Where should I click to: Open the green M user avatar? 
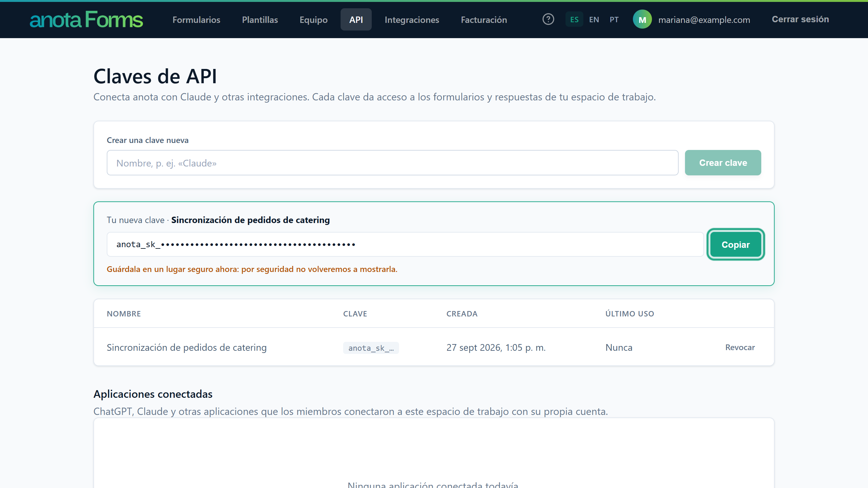[x=642, y=20]
